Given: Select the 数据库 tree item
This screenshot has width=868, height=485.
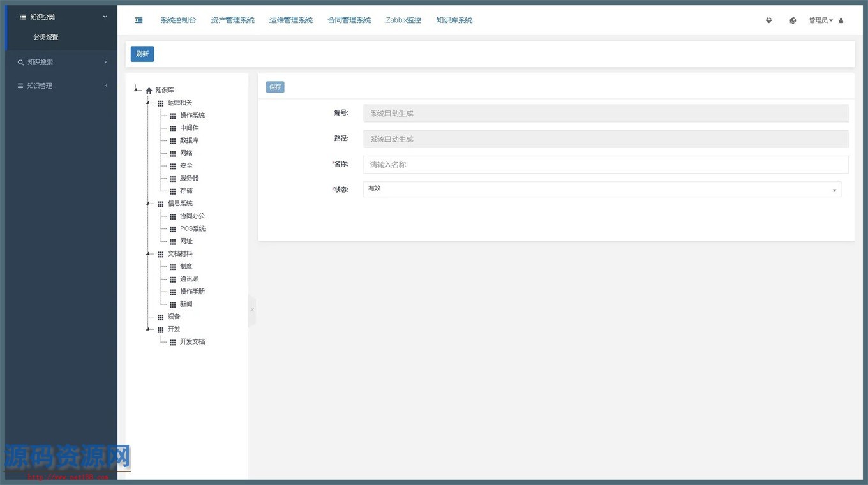Looking at the screenshot, I should click(189, 140).
